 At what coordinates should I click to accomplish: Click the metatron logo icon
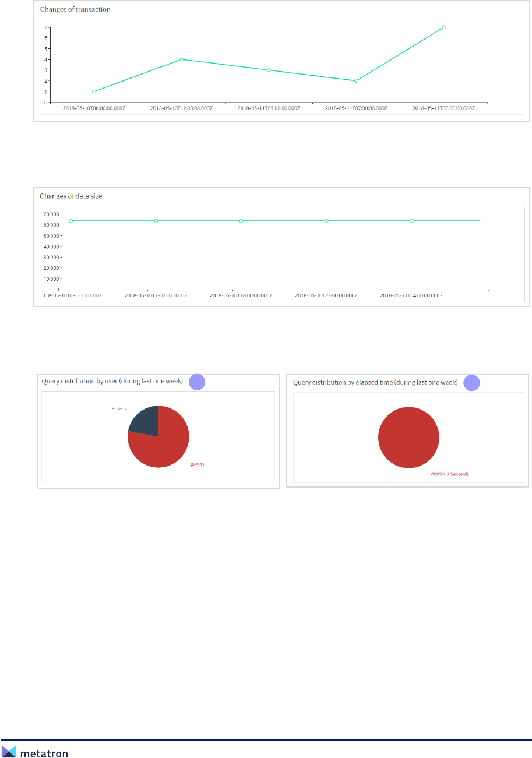[9, 753]
